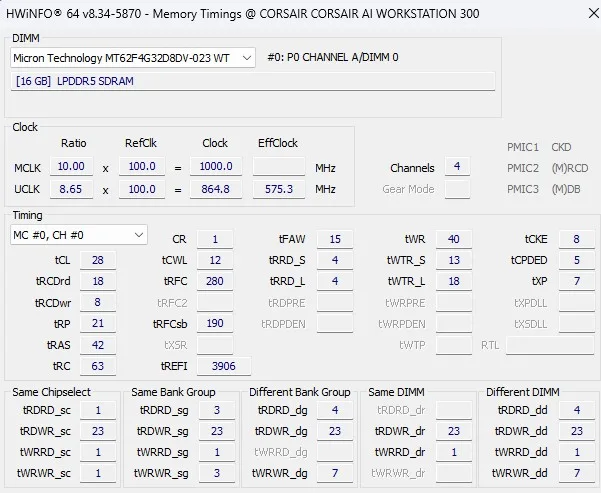Select the tCL timing value box
Viewport: 601px width, 493px height.
click(x=97, y=261)
